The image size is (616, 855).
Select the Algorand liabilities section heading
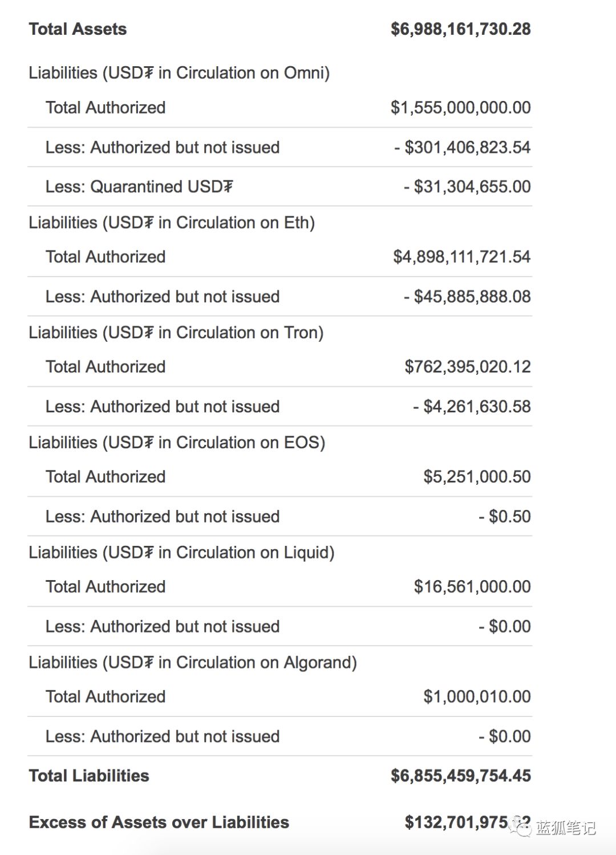pyautogui.click(x=193, y=663)
